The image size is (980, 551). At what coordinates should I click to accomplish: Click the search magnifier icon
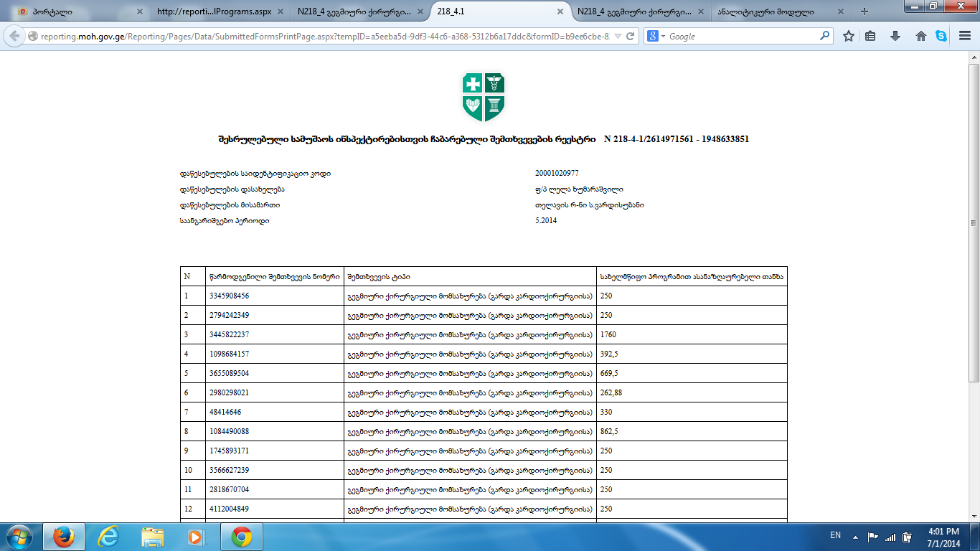click(825, 36)
